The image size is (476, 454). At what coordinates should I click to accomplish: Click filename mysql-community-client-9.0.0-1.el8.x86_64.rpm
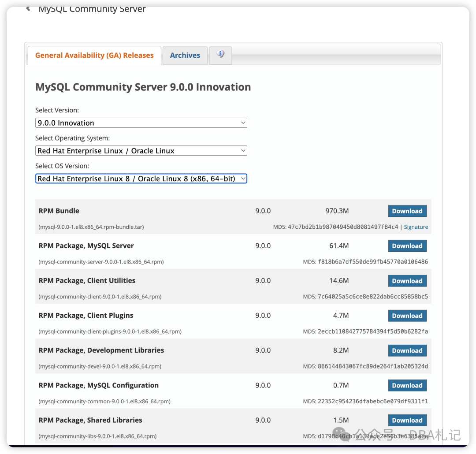(x=100, y=297)
